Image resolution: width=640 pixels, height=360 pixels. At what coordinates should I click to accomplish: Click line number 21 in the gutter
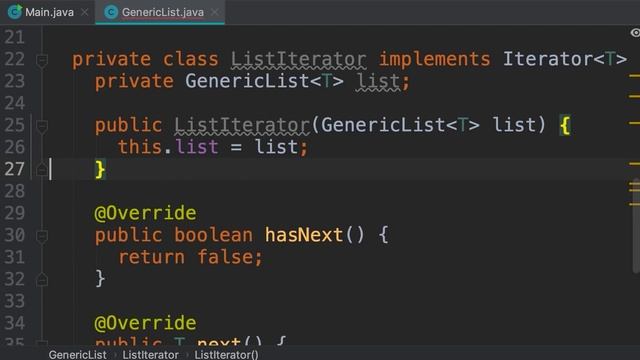tap(15, 38)
